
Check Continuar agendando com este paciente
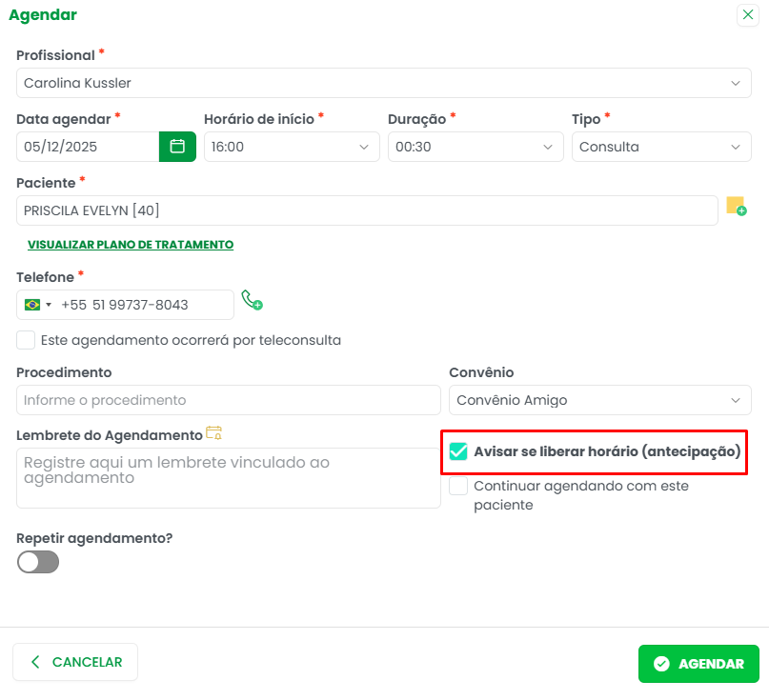(458, 486)
